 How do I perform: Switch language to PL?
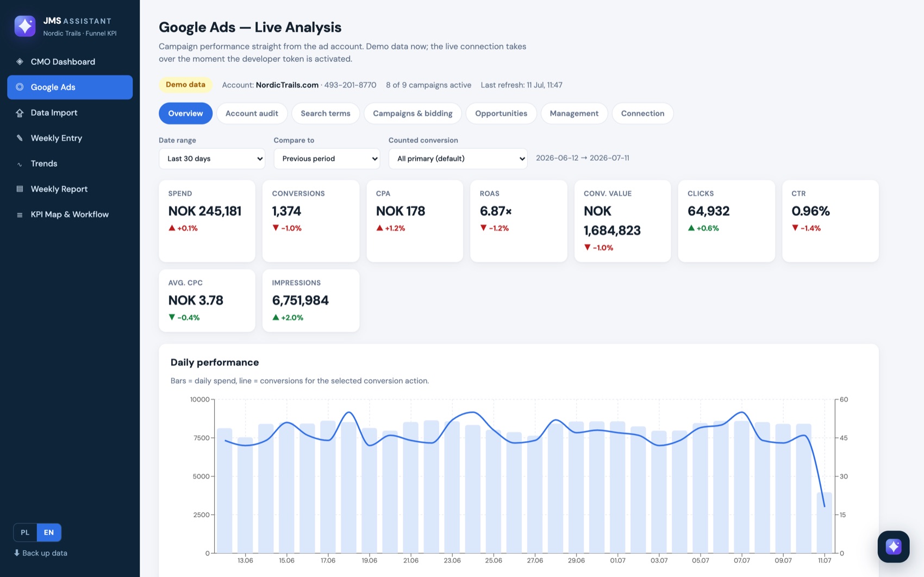pyautogui.click(x=25, y=532)
